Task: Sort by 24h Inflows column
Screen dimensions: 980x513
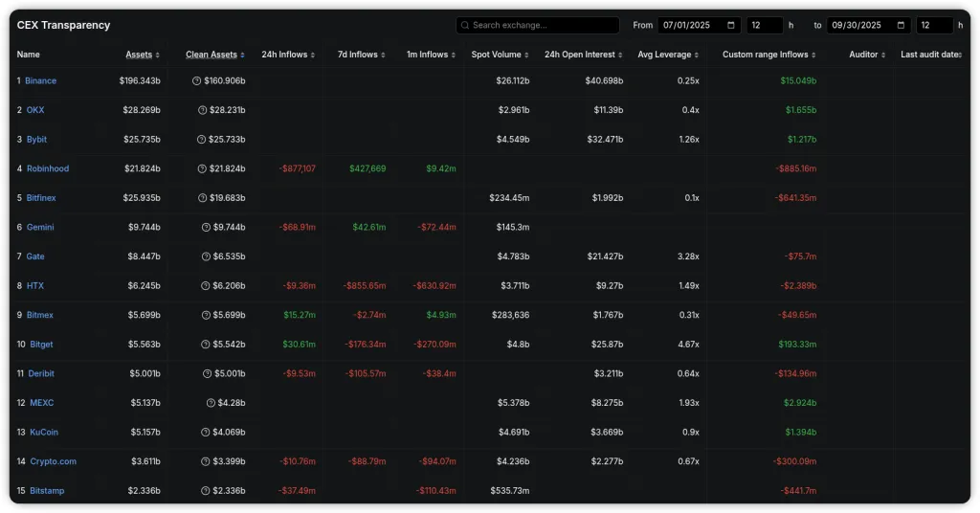Action: [x=285, y=55]
